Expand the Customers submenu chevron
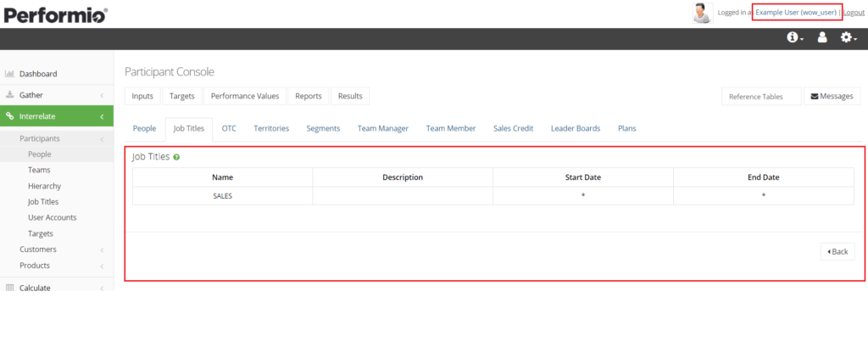Image resolution: width=868 pixels, height=342 pixels. point(102,249)
